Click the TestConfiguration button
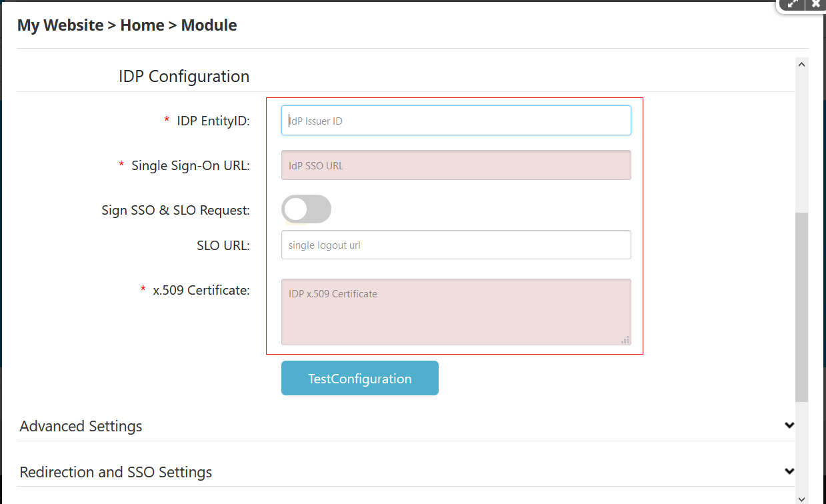The height and width of the screenshot is (504, 826). pos(360,378)
